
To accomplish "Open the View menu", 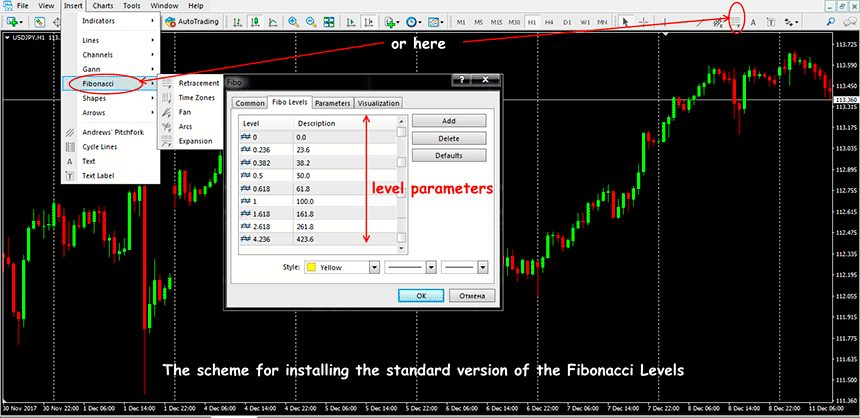I will 47,6.
